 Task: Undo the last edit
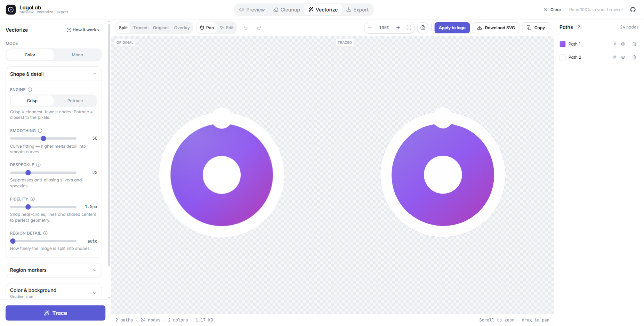(x=245, y=28)
